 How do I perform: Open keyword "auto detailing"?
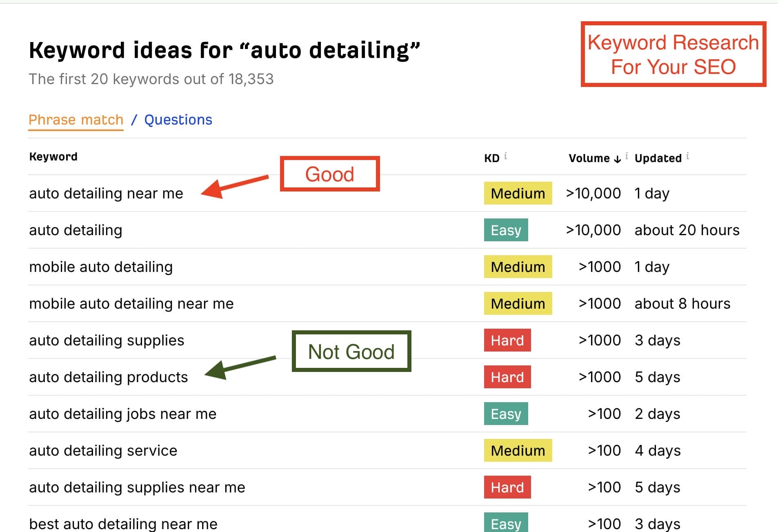[75, 230]
